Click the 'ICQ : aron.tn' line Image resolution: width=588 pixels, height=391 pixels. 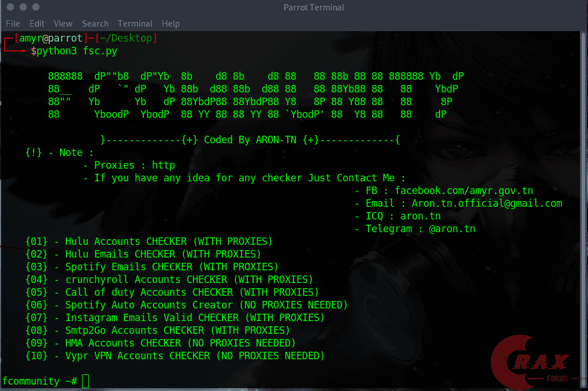(398, 217)
